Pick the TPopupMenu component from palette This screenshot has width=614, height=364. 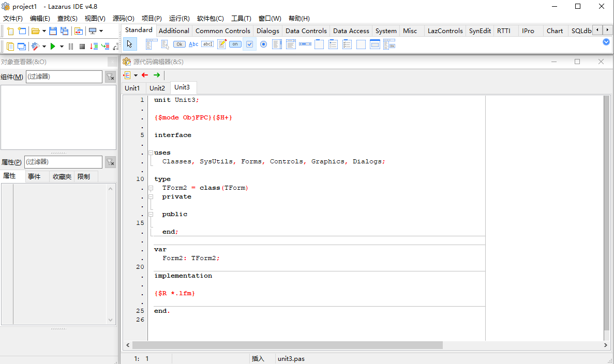(x=165, y=44)
